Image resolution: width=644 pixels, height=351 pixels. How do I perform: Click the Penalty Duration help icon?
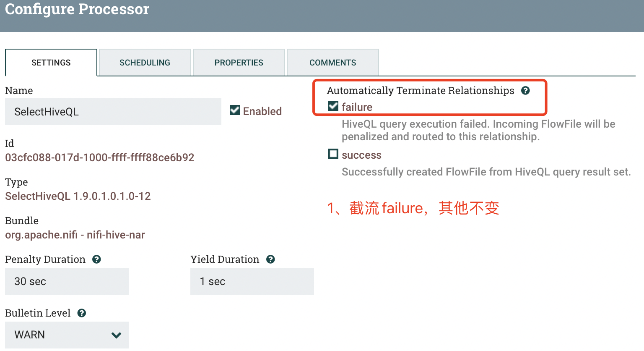click(96, 259)
